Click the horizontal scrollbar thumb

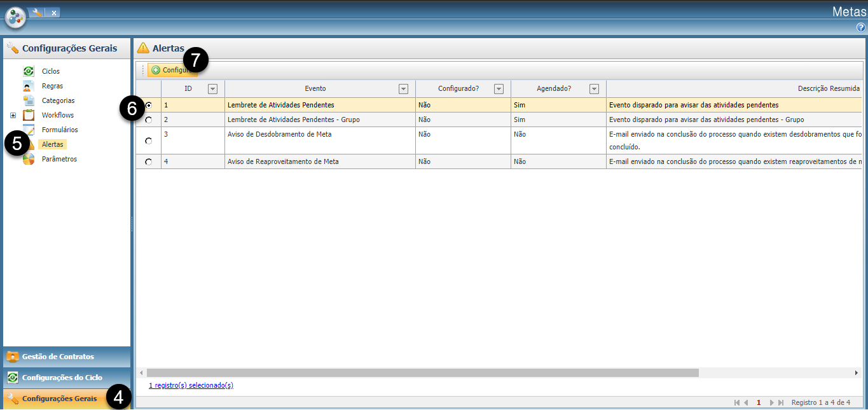[x=423, y=373]
